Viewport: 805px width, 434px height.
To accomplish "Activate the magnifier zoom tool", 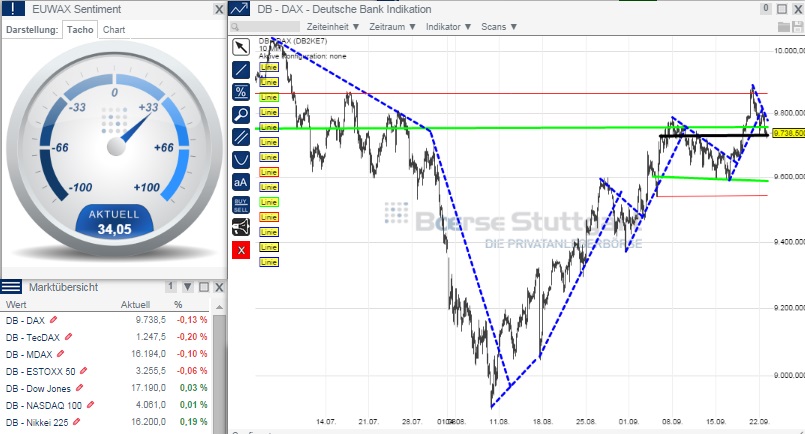I will pyautogui.click(x=241, y=115).
